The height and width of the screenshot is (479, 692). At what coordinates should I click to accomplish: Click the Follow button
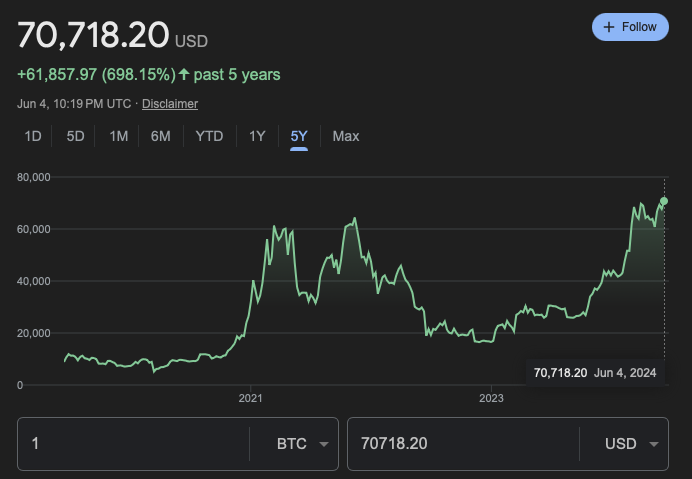point(630,27)
